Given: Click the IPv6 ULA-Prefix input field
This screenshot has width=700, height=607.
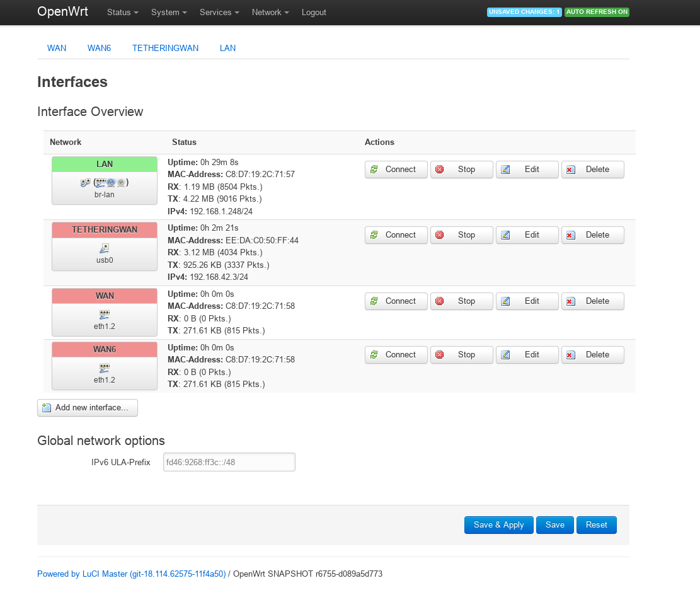Looking at the screenshot, I should click(229, 462).
